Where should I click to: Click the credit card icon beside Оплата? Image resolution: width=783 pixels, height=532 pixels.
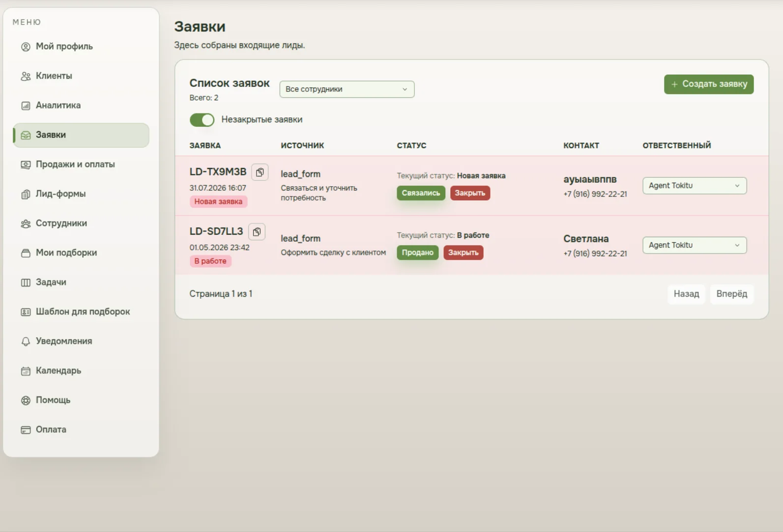click(26, 430)
